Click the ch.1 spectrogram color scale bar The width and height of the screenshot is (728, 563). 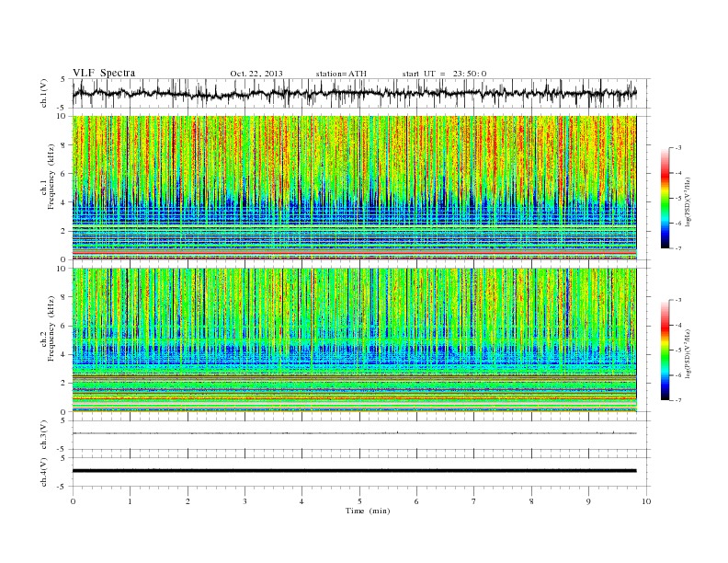665,199
